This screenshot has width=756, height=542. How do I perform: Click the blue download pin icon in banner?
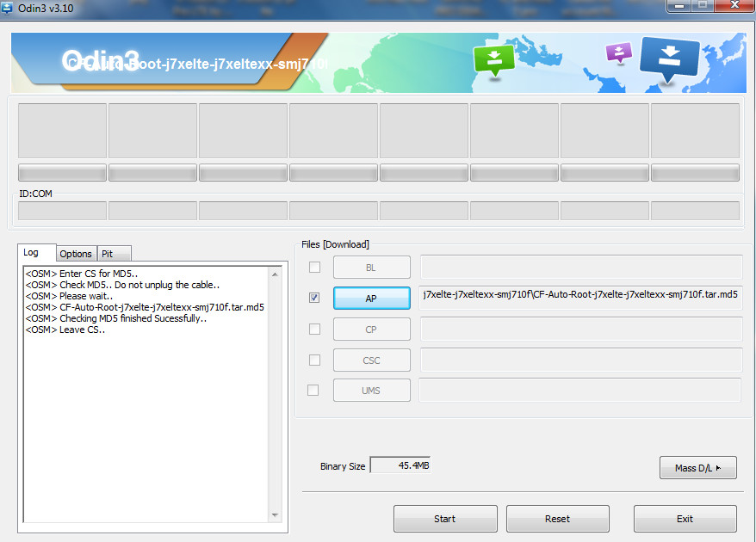669,59
